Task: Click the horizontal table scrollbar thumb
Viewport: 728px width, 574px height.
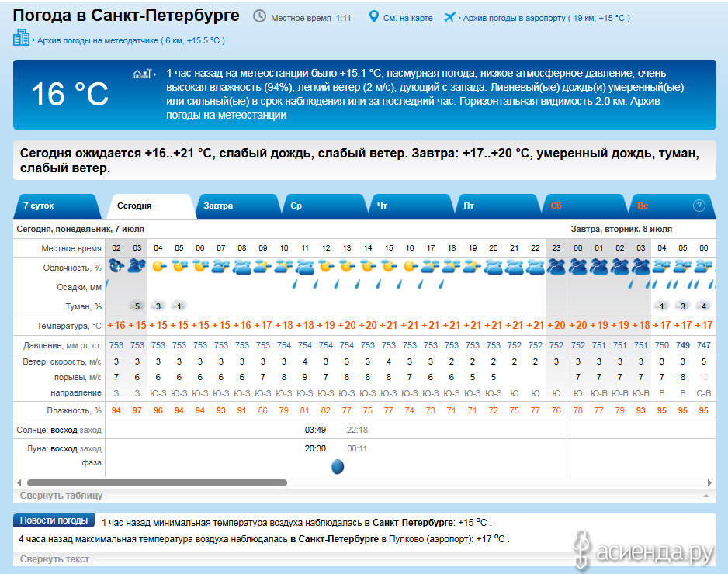Action: (x=157, y=482)
